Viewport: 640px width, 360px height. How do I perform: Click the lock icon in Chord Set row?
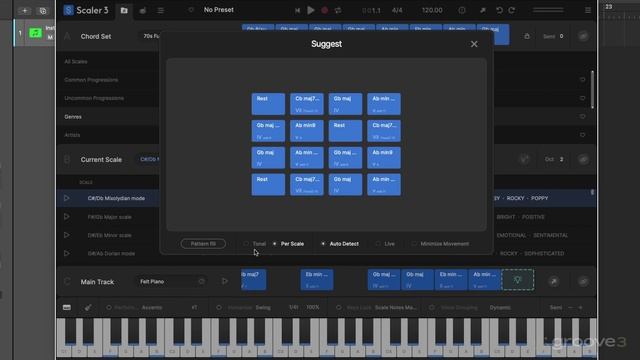click(527, 36)
